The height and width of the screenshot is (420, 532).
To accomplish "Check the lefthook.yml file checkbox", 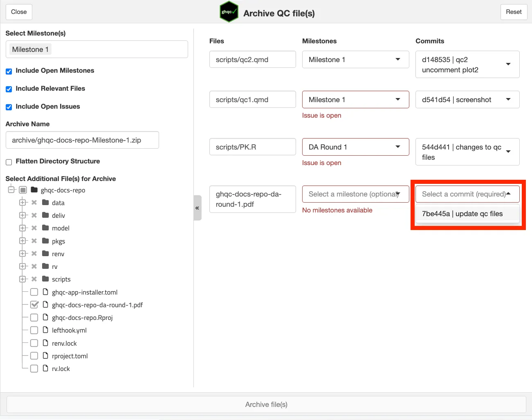I will (x=34, y=330).
